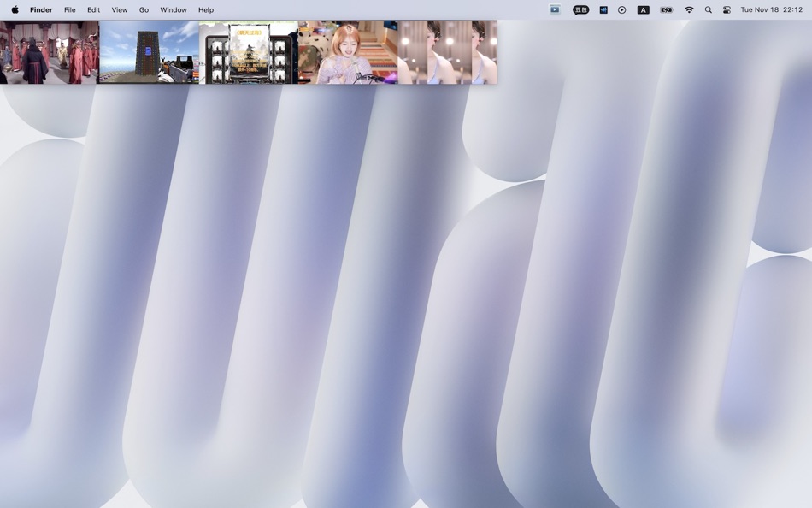The image size is (812, 508).
Task: Launch Spotlight with the magnifying glass icon
Action: [707, 9]
